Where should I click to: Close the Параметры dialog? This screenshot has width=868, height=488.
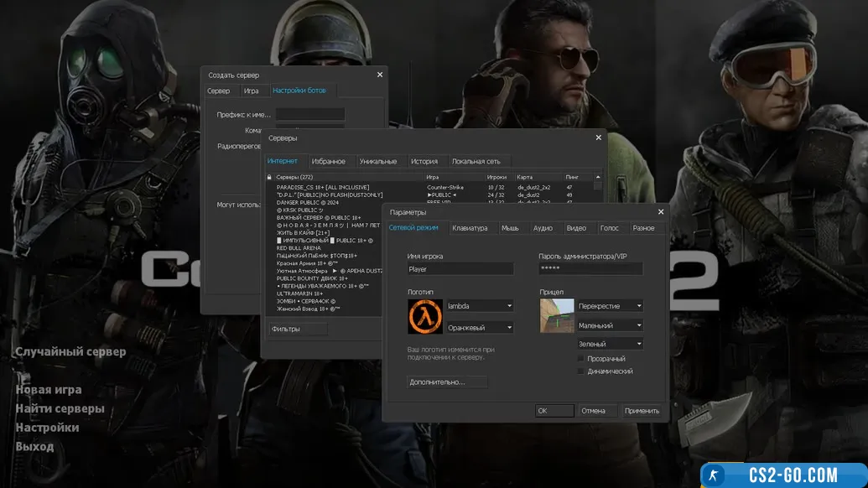(661, 212)
